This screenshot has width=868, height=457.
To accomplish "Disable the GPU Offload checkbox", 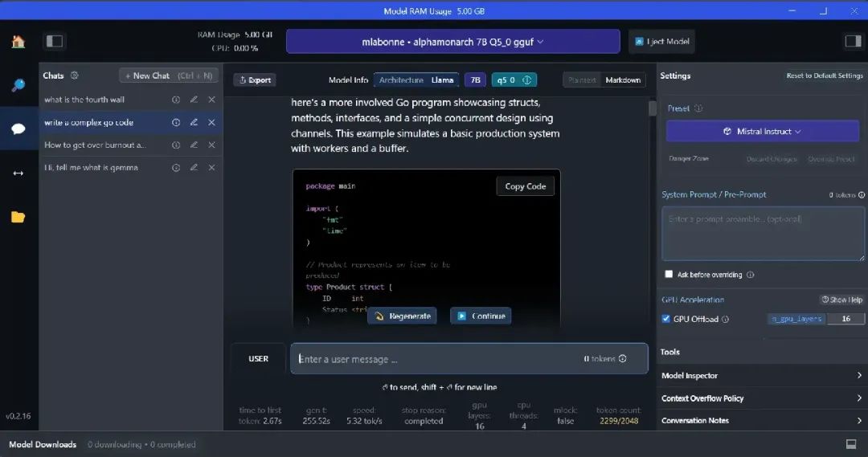I will point(666,319).
